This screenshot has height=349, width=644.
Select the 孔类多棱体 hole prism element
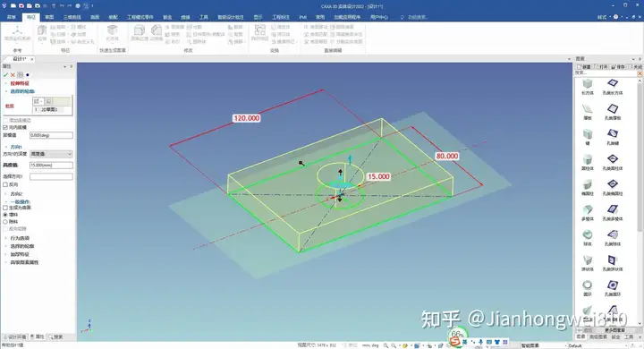[613, 213]
